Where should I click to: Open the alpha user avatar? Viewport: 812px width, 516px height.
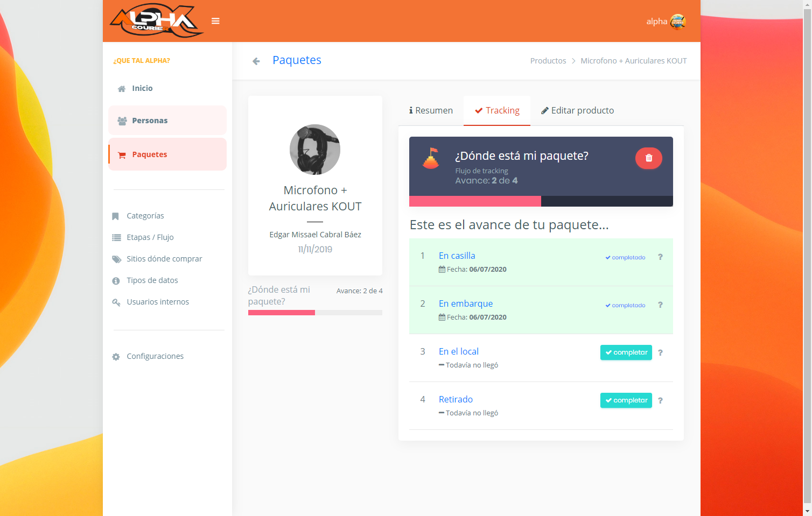click(x=678, y=22)
